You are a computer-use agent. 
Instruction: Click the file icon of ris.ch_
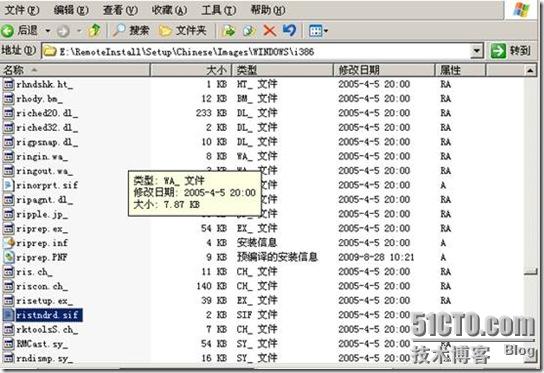8,272
